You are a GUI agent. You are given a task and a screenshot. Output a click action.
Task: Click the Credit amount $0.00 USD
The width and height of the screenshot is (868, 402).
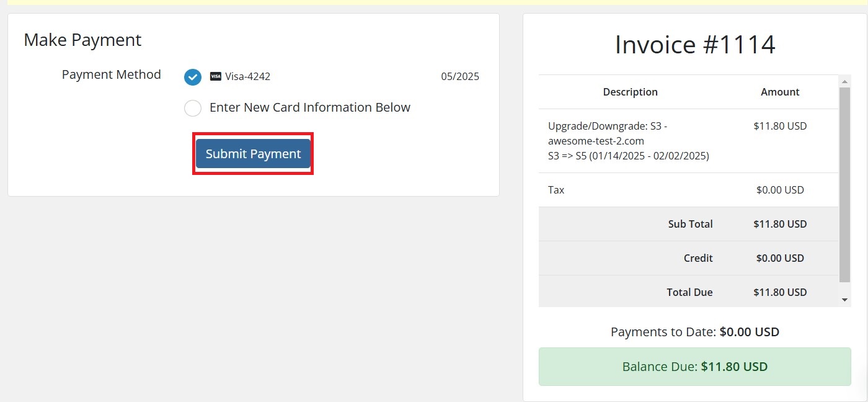(780, 258)
